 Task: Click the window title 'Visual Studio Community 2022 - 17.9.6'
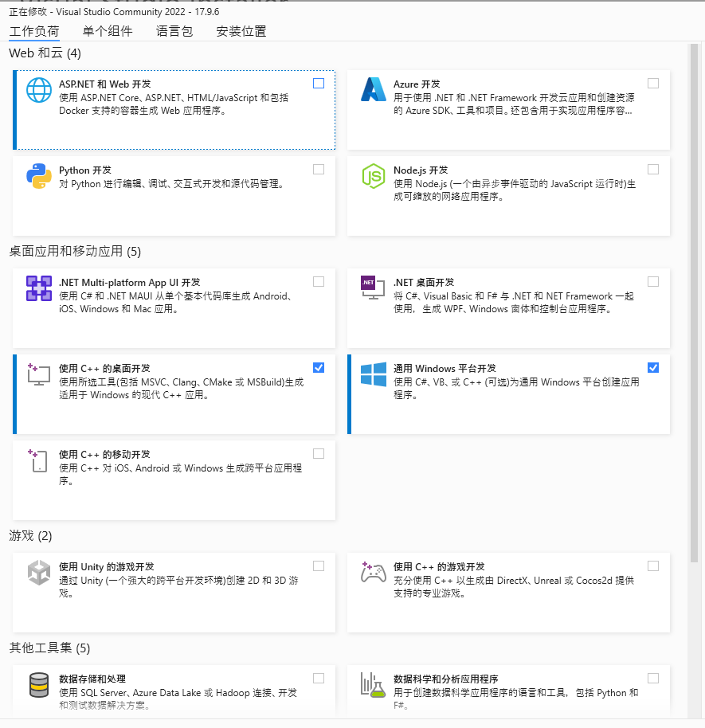[138, 12]
